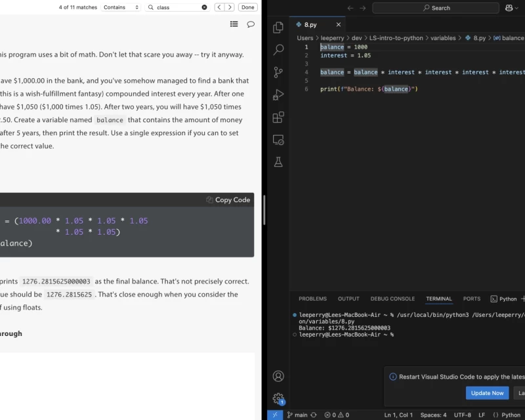Open the 'Contains' search mode dropdown
Screen dimensions: 525x420
click(x=121, y=7)
